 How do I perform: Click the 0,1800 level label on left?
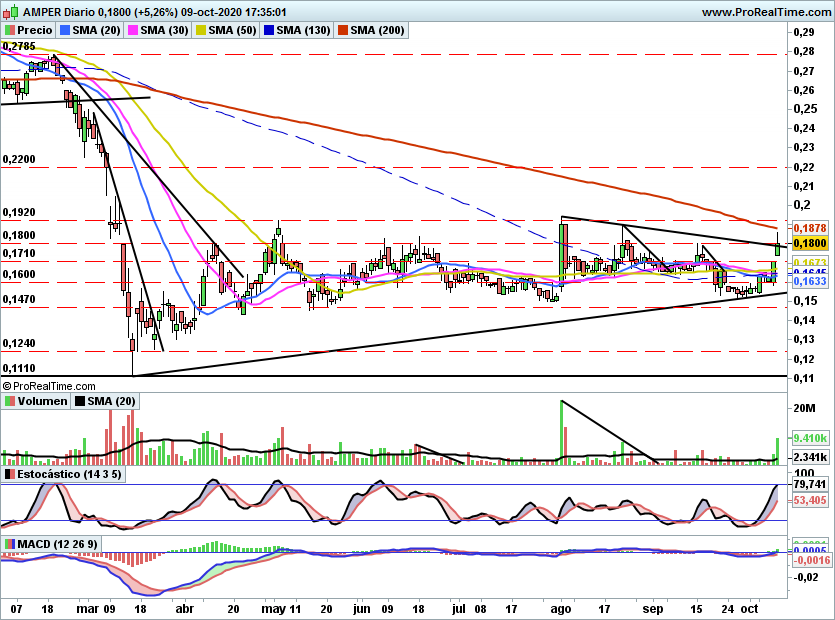19,235
